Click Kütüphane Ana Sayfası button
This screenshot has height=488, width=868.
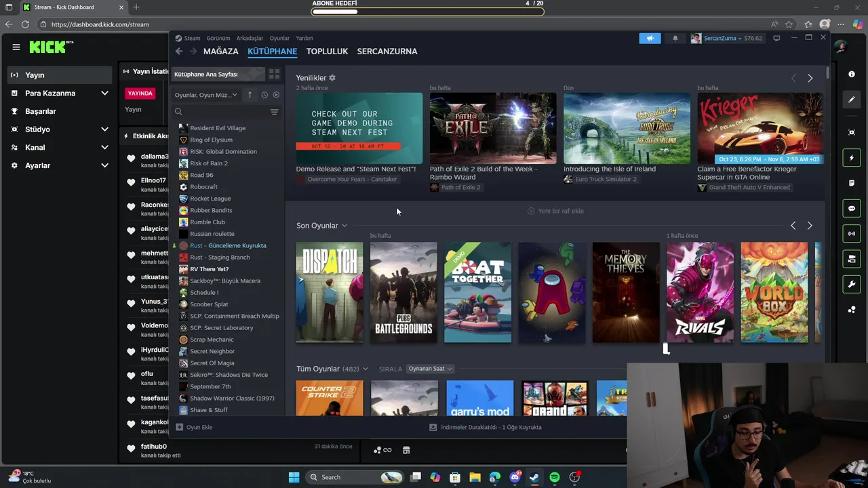pyautogui.click(x=218, y=74)
